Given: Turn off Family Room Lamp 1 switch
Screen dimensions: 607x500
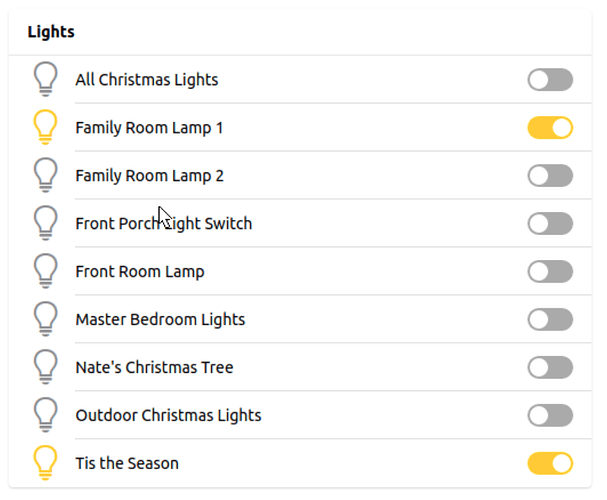Looking at the screenshot, I should point(550,128).
